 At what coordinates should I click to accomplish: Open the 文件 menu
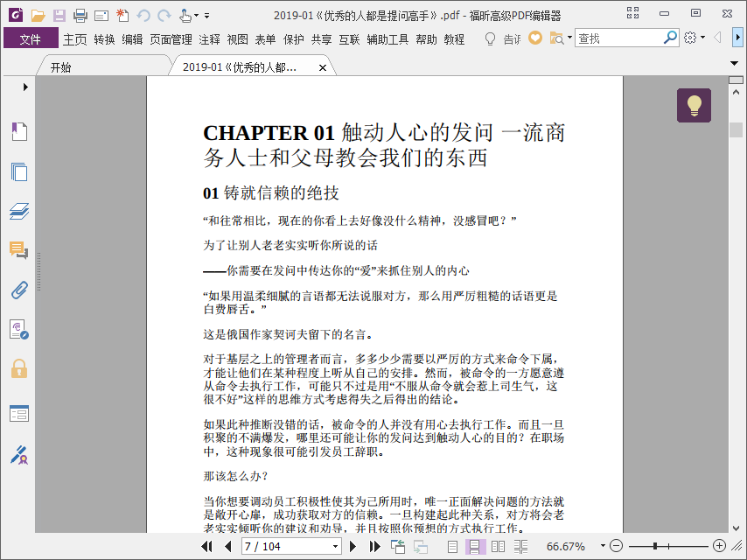31,39
